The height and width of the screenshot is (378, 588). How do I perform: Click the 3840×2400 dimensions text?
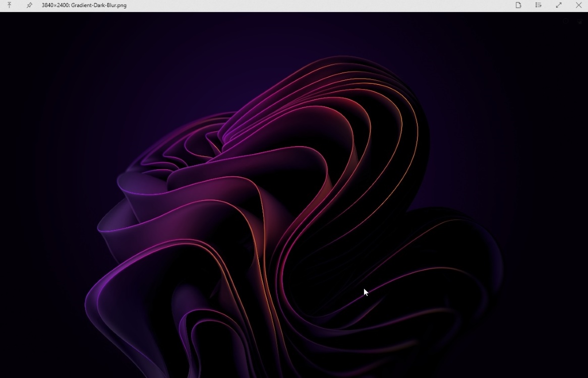pos(55,6)
